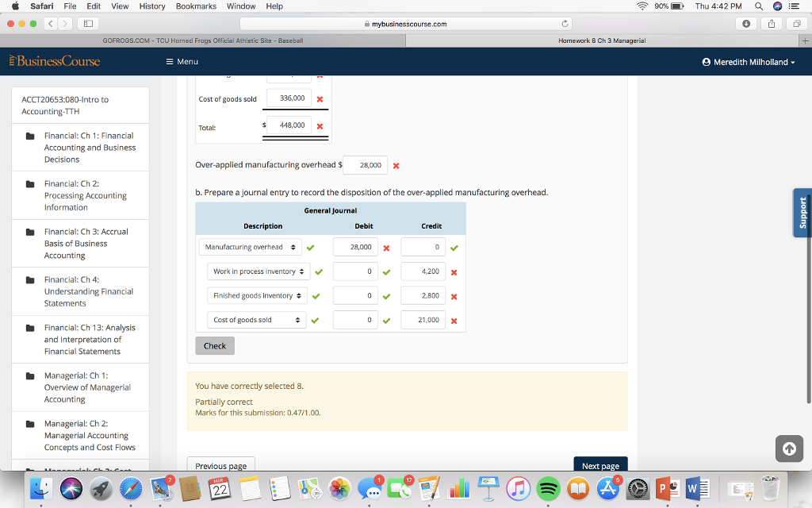Open Maps app in dock
Screen dimensions: 812x508
click(310, 489)
